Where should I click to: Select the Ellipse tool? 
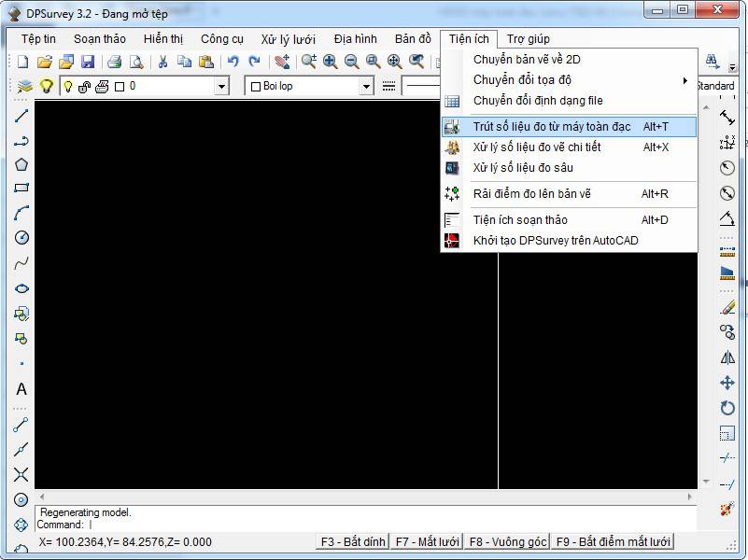tap(21, 288)
